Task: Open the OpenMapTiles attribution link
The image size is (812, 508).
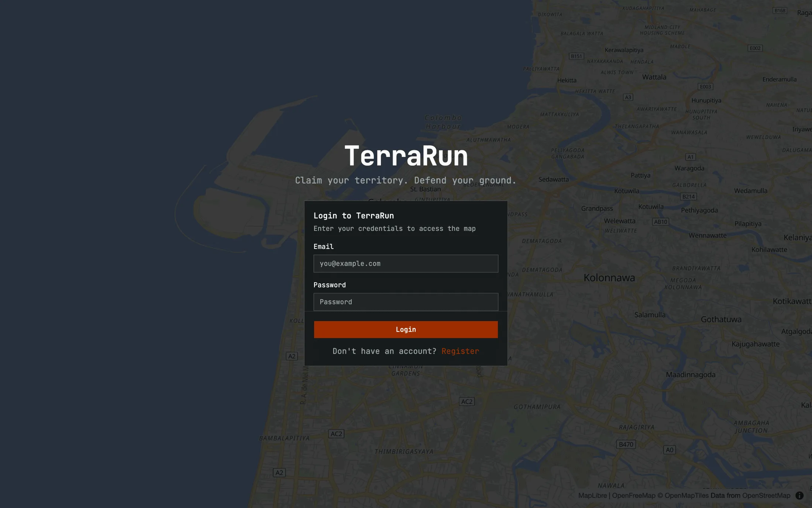Action: (683, 495)
